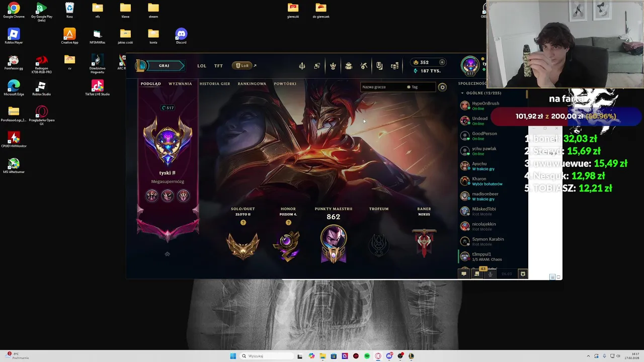Expand the profile banner chevron arrow

[x=168, y=254]
